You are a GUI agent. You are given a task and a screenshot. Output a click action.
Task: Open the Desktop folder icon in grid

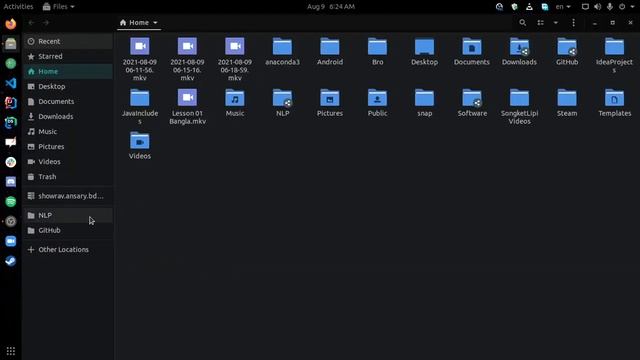(x=424, y=51)
